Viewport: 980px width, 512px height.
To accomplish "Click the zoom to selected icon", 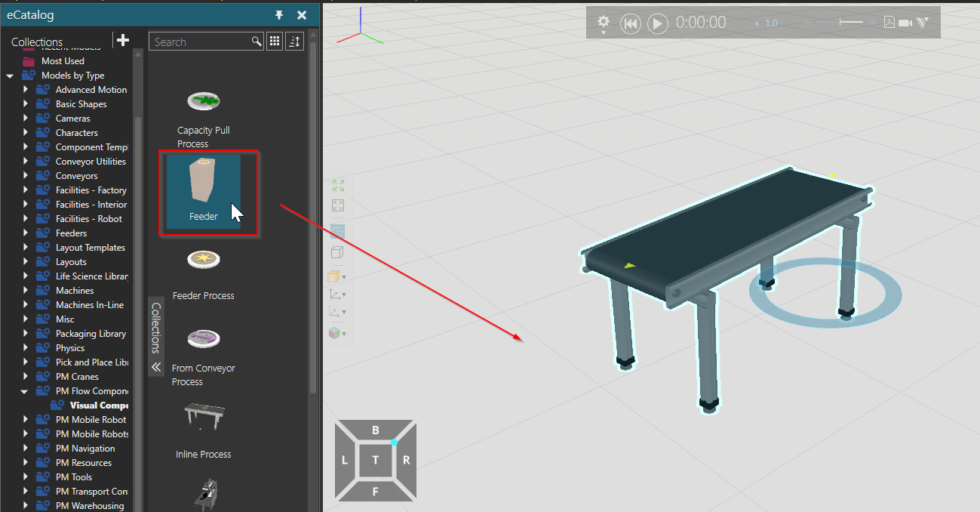I will click(337, 205).
